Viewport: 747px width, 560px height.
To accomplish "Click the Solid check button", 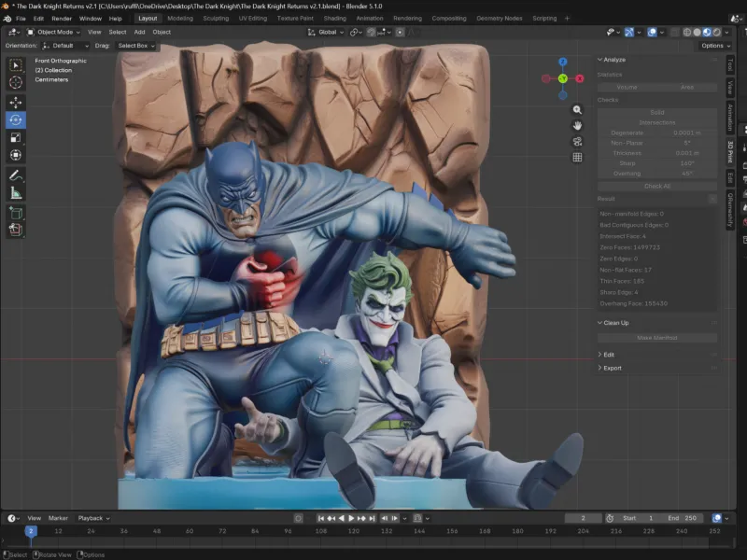I will [657, 112].
